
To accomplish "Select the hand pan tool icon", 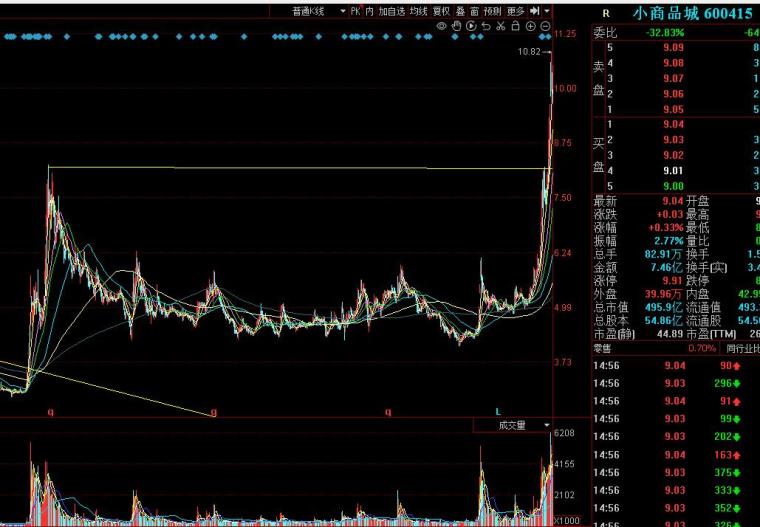I will coord(456,26).
